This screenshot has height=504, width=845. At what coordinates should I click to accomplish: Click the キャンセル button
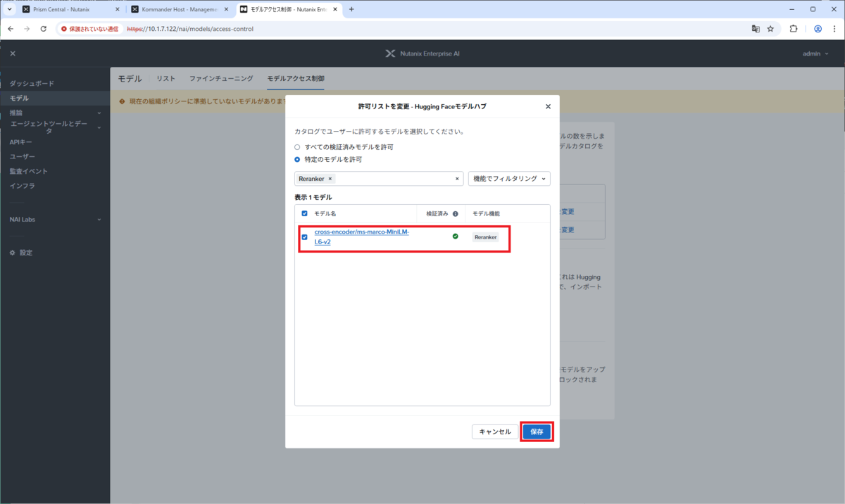tap(495, 431)
